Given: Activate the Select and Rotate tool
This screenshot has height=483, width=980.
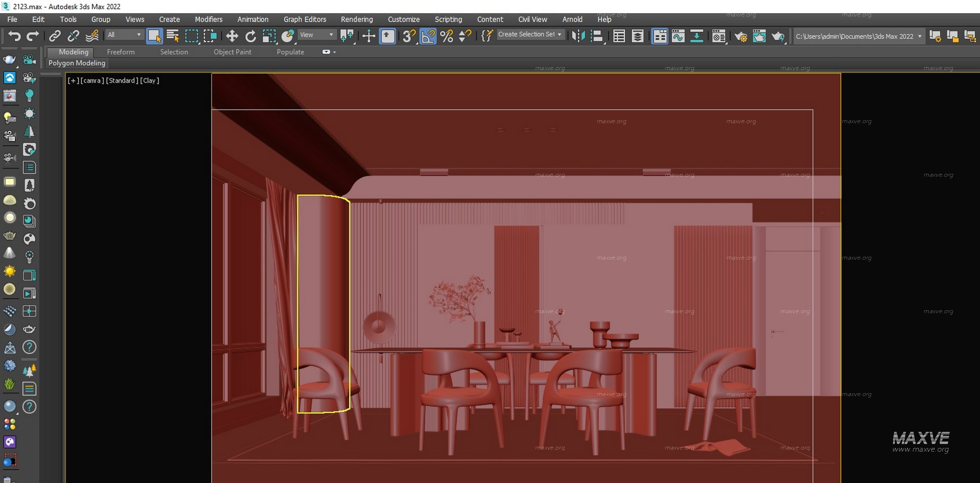Looking at the screenshot, I should [x=250, y=35].
